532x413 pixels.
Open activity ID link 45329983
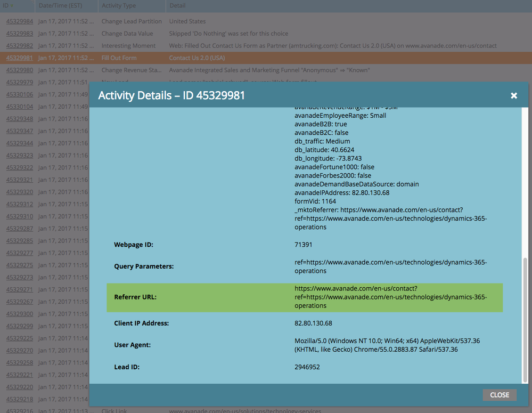pos(20,34)
